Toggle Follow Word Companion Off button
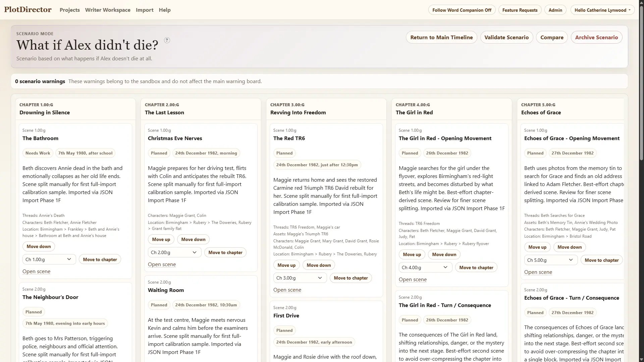The image size is (644, 362). pyautogui.click(x=462, y=10)
